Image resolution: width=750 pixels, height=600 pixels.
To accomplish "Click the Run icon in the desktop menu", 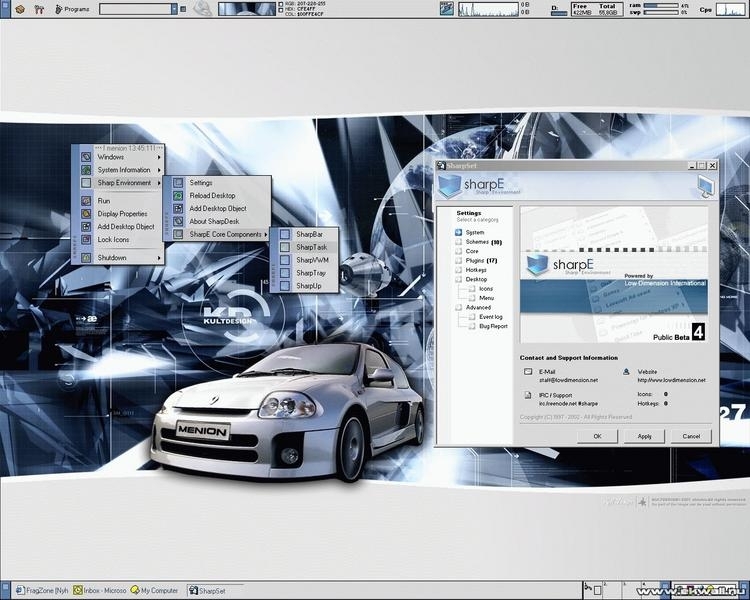I will click(x=86, y=201).
